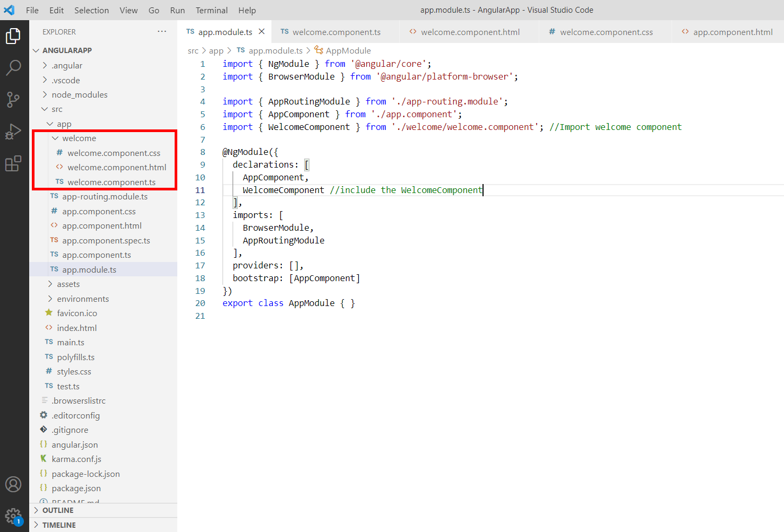
Task: Open welcome.component.html in explorer
Action: pos(117,167)
